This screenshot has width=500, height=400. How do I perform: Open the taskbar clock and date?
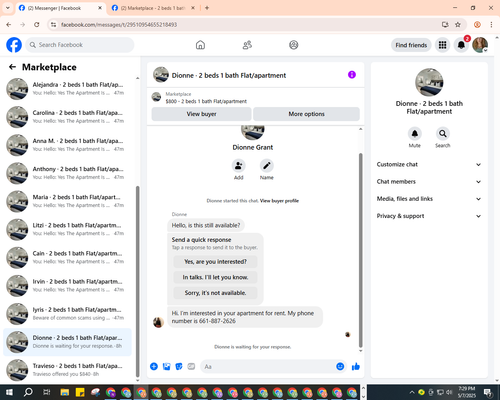466,392
